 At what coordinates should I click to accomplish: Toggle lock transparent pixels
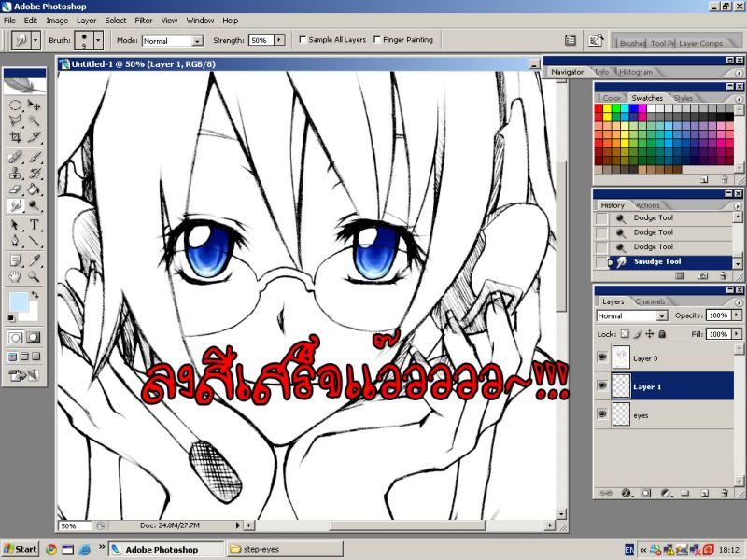[x=625, y=334]
